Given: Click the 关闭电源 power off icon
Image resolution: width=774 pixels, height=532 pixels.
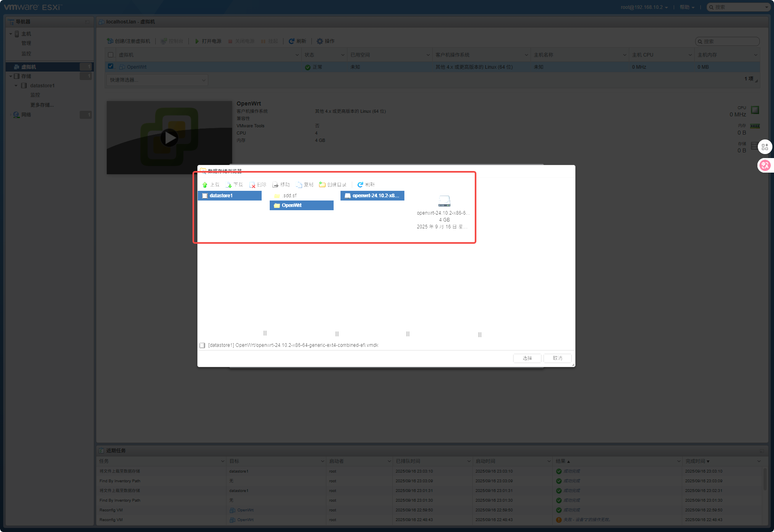Looking at the screenshot, I should (231, 41).
